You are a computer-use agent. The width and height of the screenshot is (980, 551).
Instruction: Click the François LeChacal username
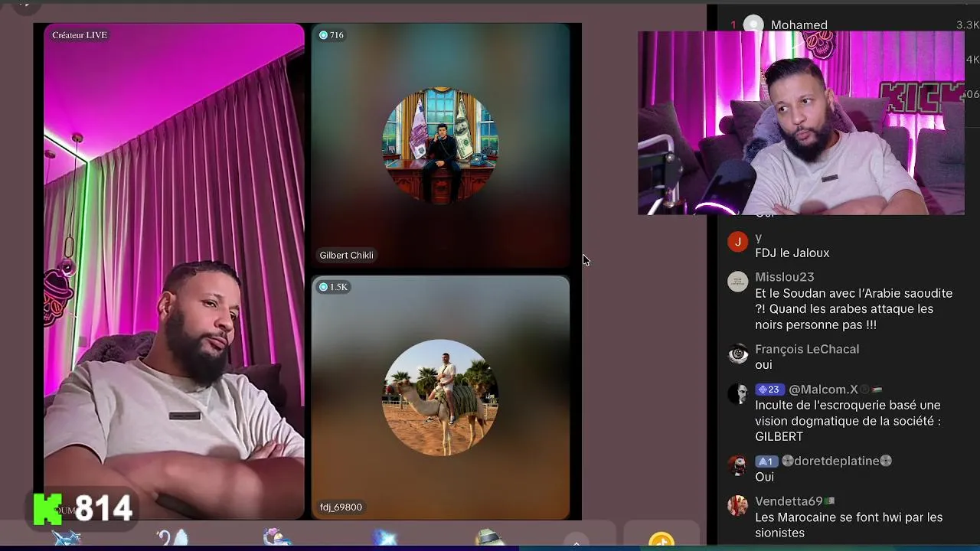tap(807, 349)
